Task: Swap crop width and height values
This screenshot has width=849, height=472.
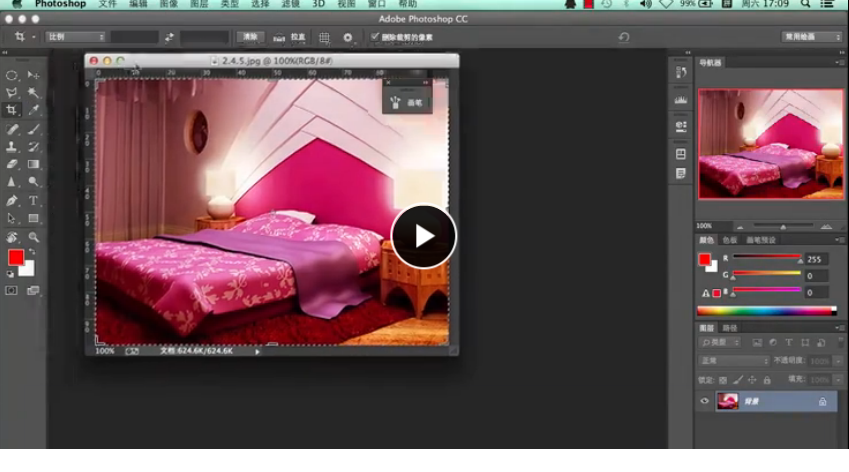Action: [169, 37]
